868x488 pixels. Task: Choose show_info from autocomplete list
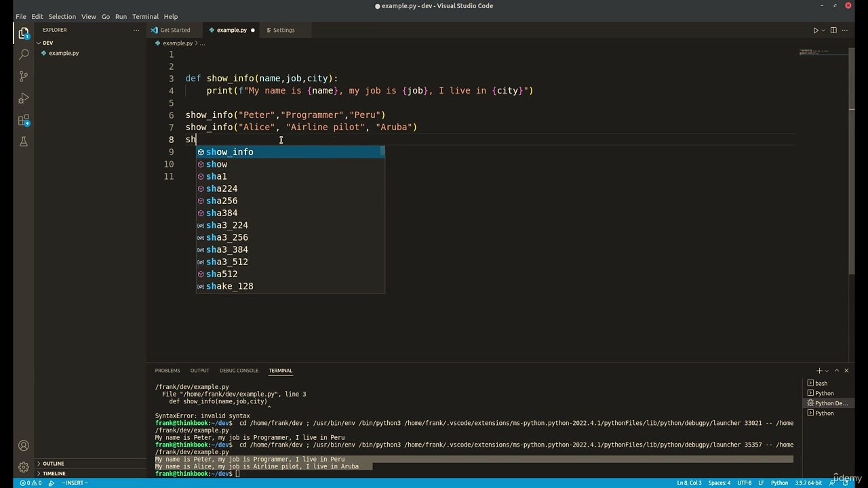[290, 152]
